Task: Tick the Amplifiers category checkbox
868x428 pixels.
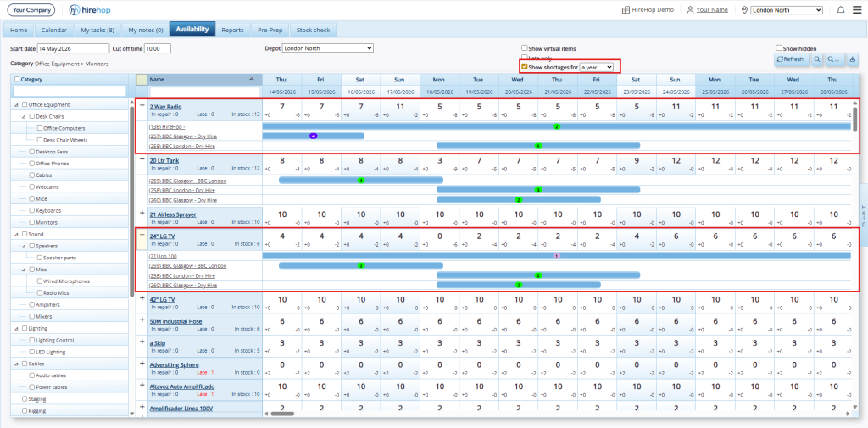Action: coord(32,304)
